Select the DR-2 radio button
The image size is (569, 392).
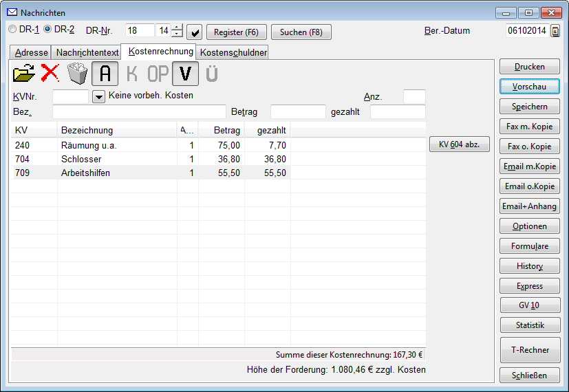(x=47, y=30)
